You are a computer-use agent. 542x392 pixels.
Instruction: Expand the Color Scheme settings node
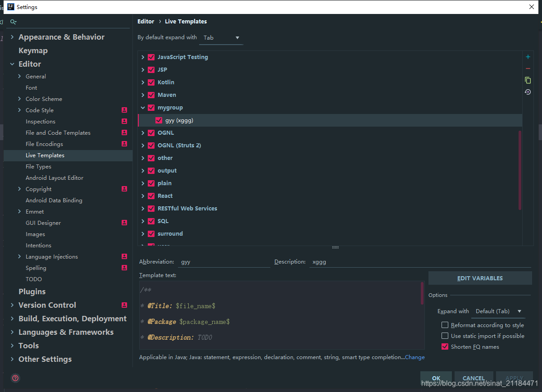(x=19, y=99)
